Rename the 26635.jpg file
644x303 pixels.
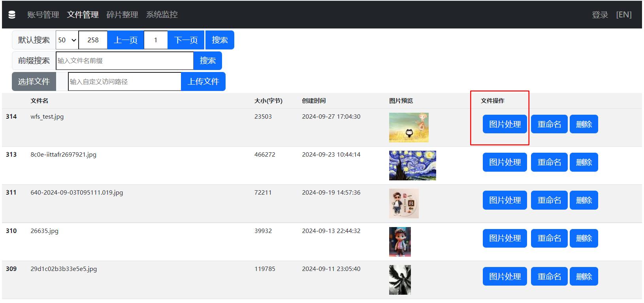click(549, 238)
